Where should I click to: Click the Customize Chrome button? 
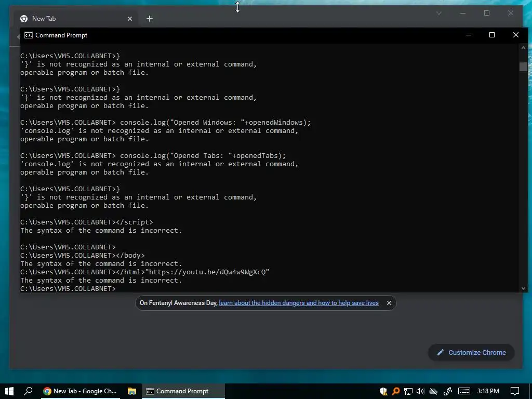pyautogui.click(x=472, y=353)
